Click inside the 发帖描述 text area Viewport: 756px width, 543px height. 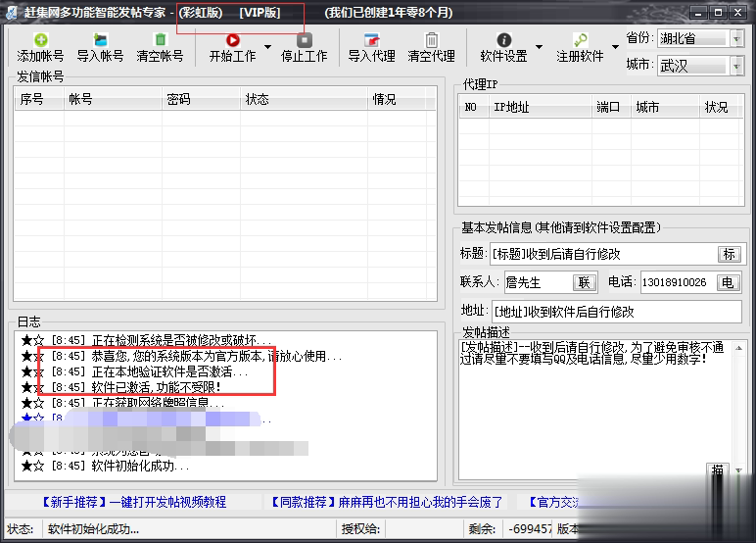click(x=594, y=410)
